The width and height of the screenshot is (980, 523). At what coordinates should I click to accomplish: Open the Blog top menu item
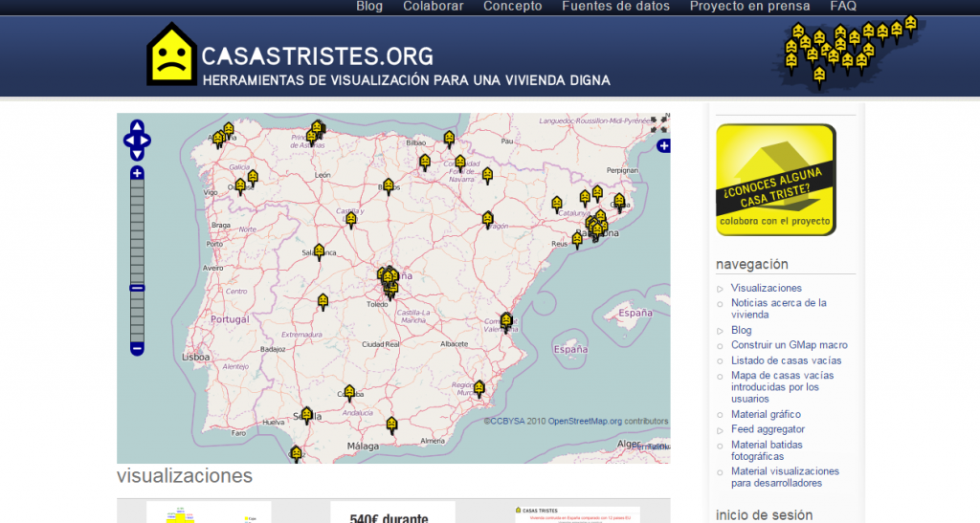(369, 7)
